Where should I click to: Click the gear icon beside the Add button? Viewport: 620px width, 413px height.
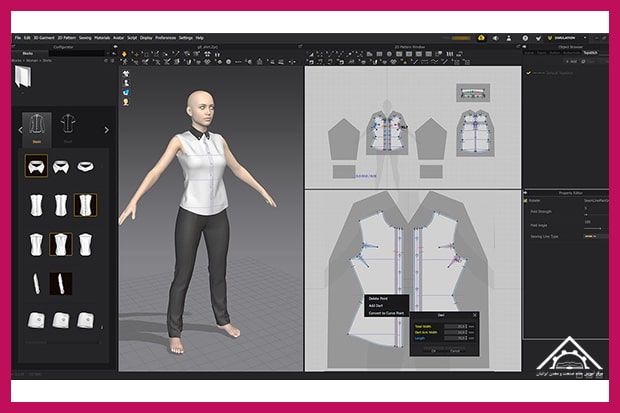click(x=583, y=62)
